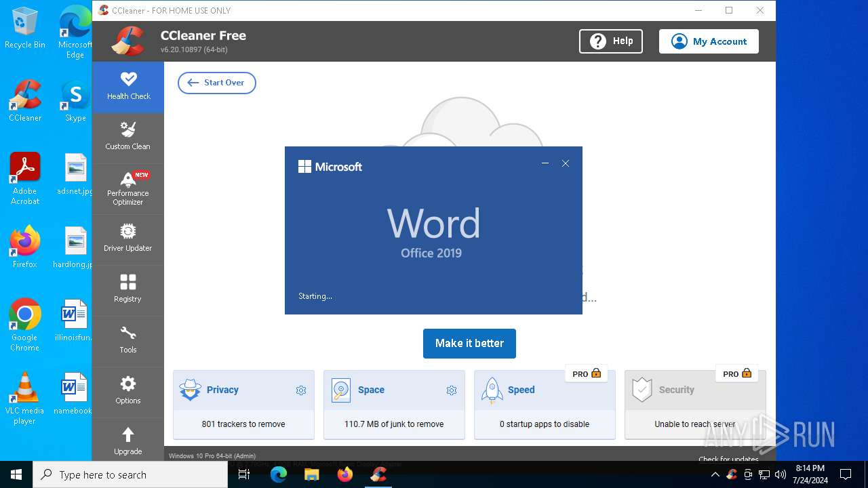
Task: Click Make it better button
Action: [469, 344]
